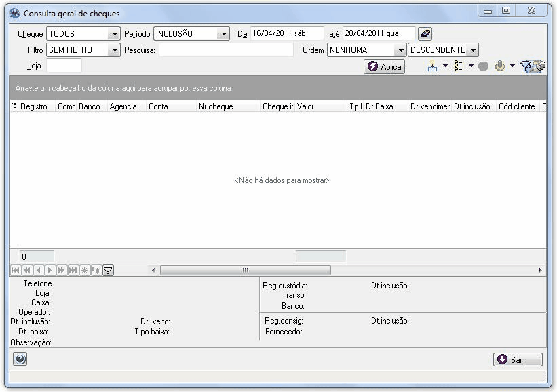Click the previous record navigator arrow
Image resolution: width=557 pixels, height=392 pixels.
(39, 271)
